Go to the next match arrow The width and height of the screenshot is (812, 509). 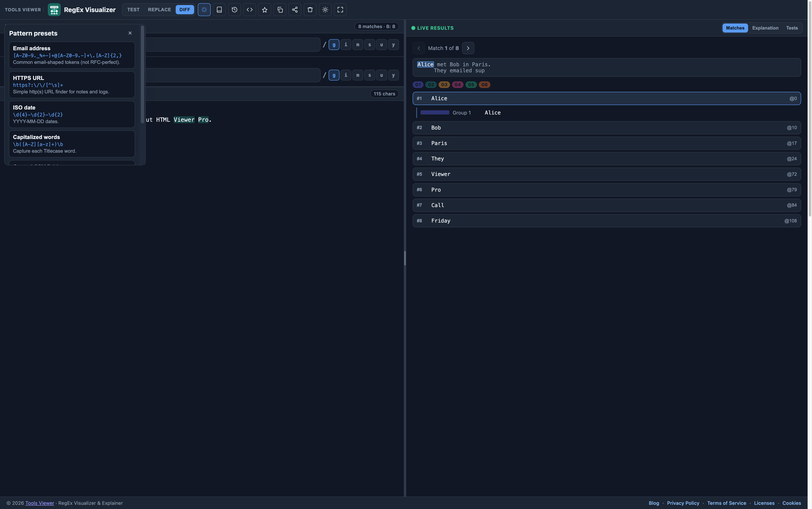[x=468, y=48]
